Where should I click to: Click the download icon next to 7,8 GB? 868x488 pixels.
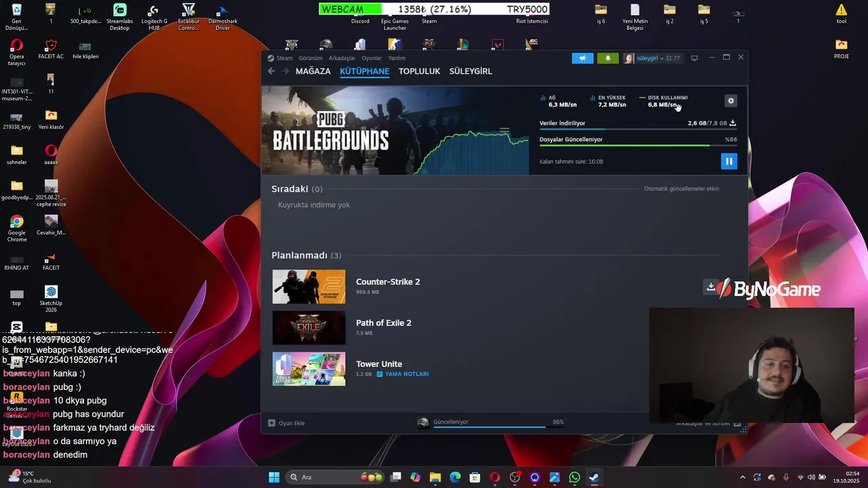coord(732,123)
